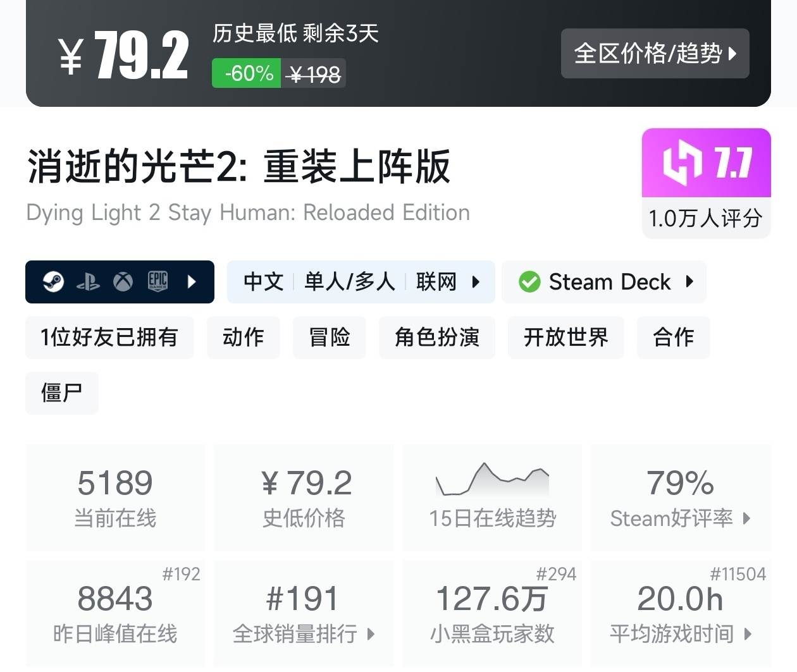Click the Steam platform icon
797x672 pixels.
53,281
